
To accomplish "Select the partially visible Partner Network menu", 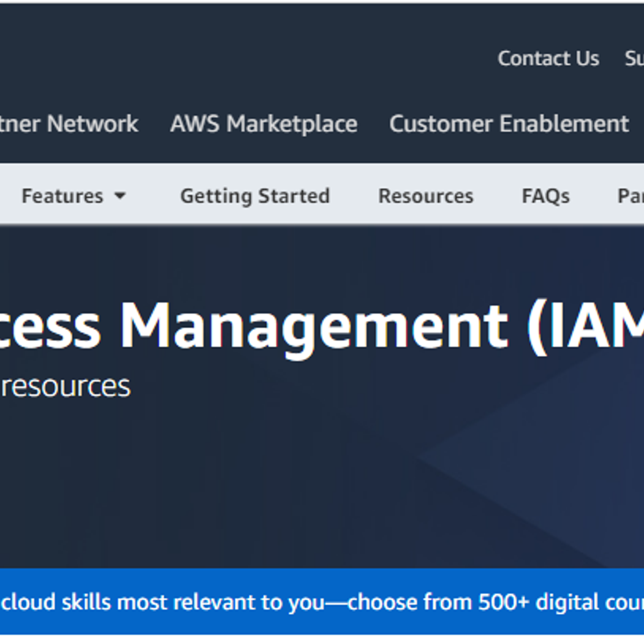I will [69, 124].
